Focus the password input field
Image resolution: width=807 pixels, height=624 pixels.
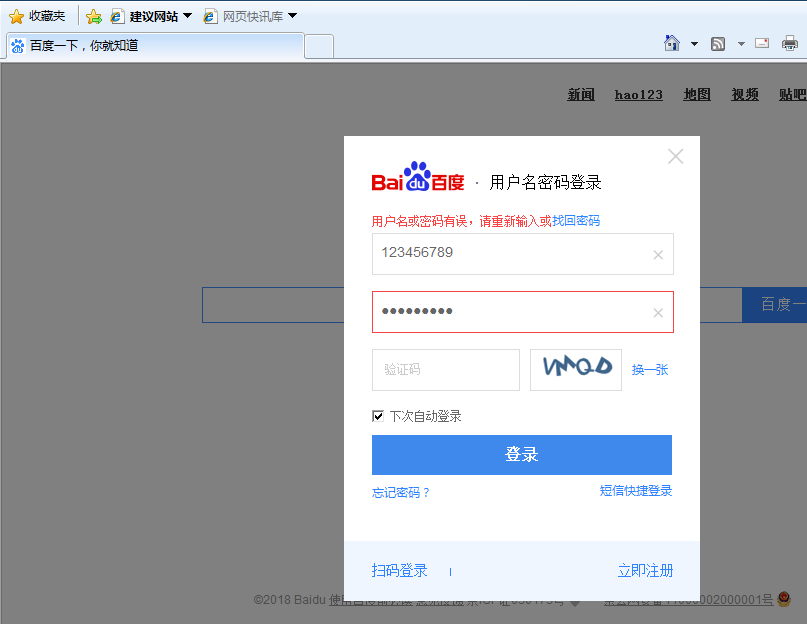coord(522,312)
